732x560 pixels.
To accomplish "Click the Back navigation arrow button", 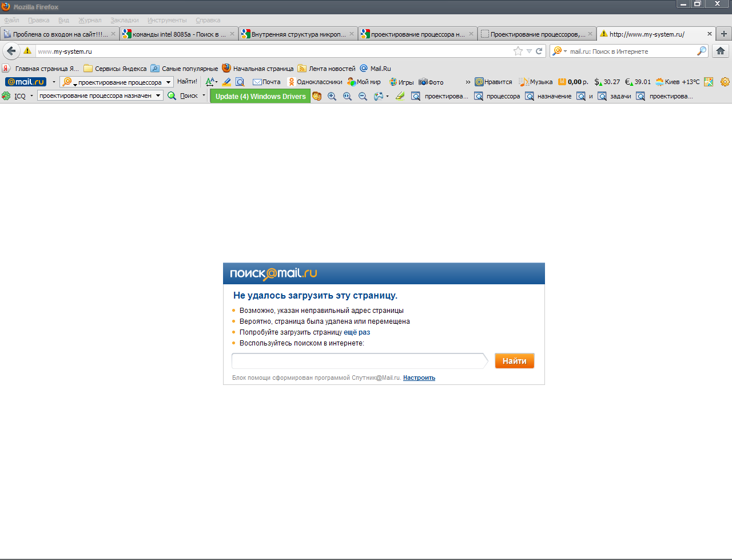I will [11, 51].
